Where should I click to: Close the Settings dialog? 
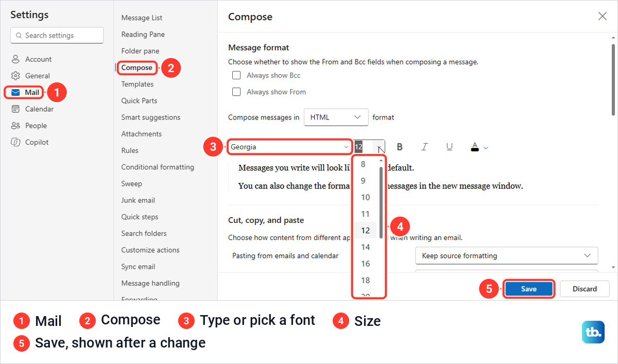602,16
